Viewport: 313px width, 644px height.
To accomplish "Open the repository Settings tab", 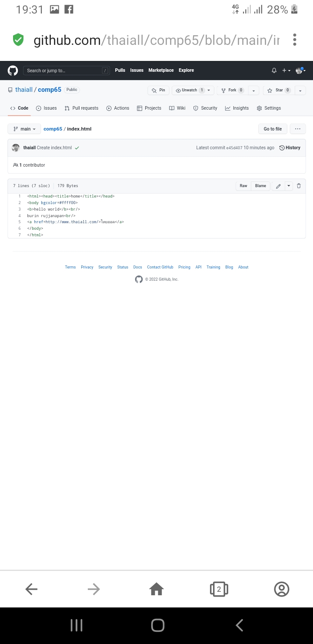I will click(269, 108).
